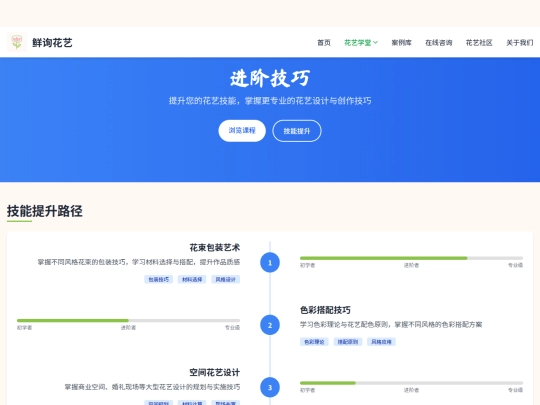540x405 pixels.
Task: Click the 花束包装艺术 skill progress bar
Action: (411, 258)
